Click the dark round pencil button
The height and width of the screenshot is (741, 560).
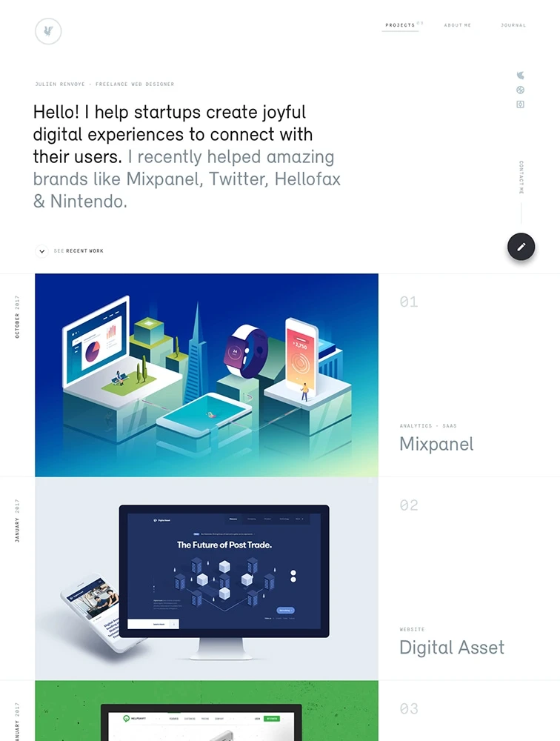pyautogui.click(x=521, y=247)
